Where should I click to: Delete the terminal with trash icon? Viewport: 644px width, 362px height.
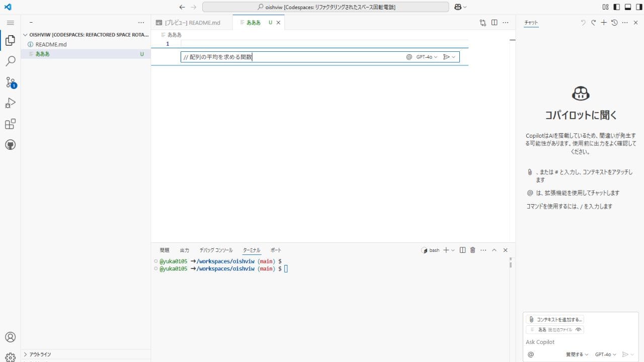(472, 250)
